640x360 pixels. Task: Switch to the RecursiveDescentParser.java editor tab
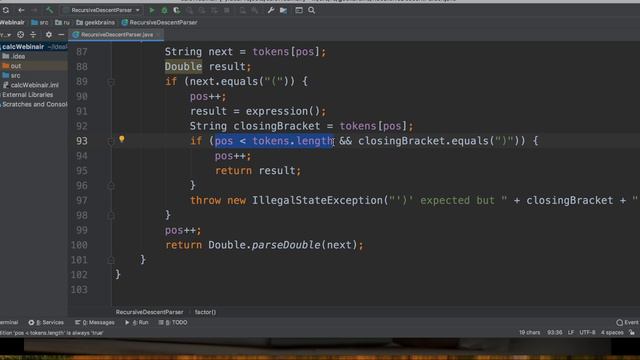tap(116, 35)
